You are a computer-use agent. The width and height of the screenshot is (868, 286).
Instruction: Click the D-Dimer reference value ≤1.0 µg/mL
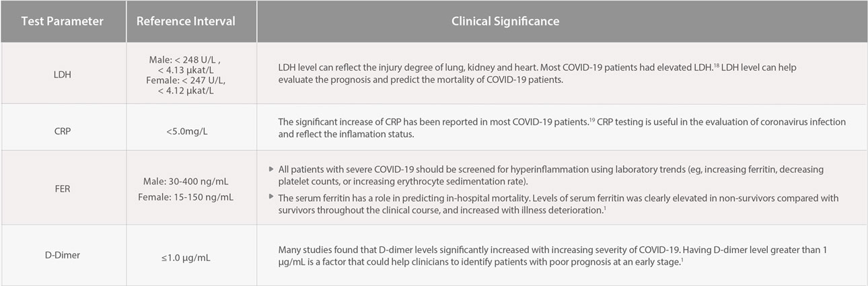click(186, 256)
